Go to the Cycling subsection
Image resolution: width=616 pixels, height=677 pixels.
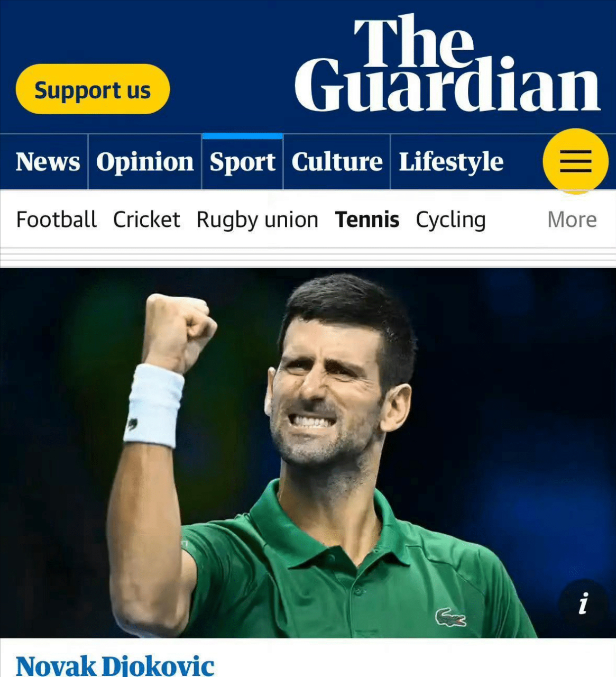click(x=450, y=220)
